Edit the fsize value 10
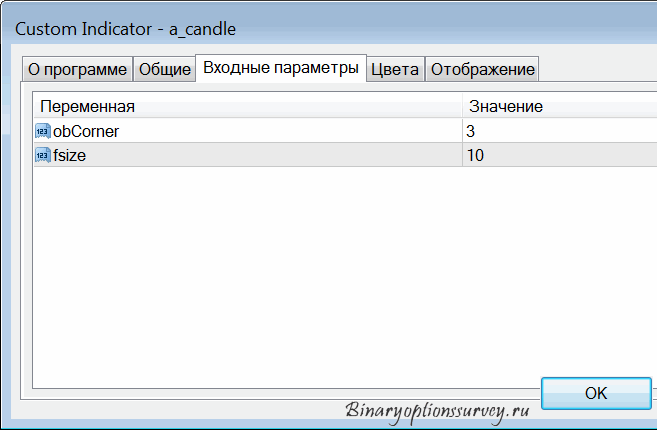 pos(560,155)
